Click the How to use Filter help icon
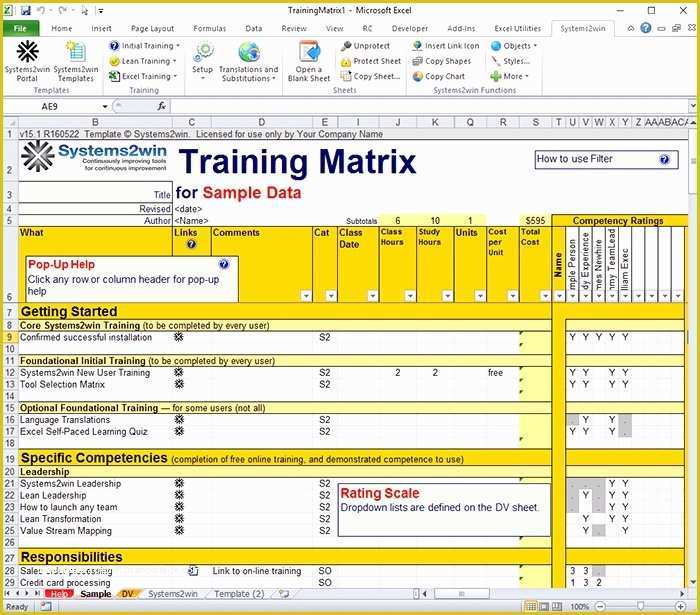Screen dimensions: 700x615 664,159
